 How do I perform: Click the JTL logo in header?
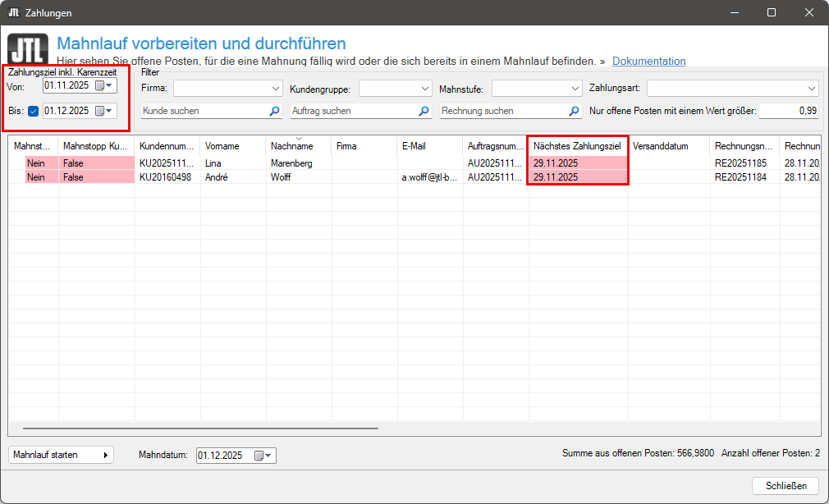tap(28, 49)
